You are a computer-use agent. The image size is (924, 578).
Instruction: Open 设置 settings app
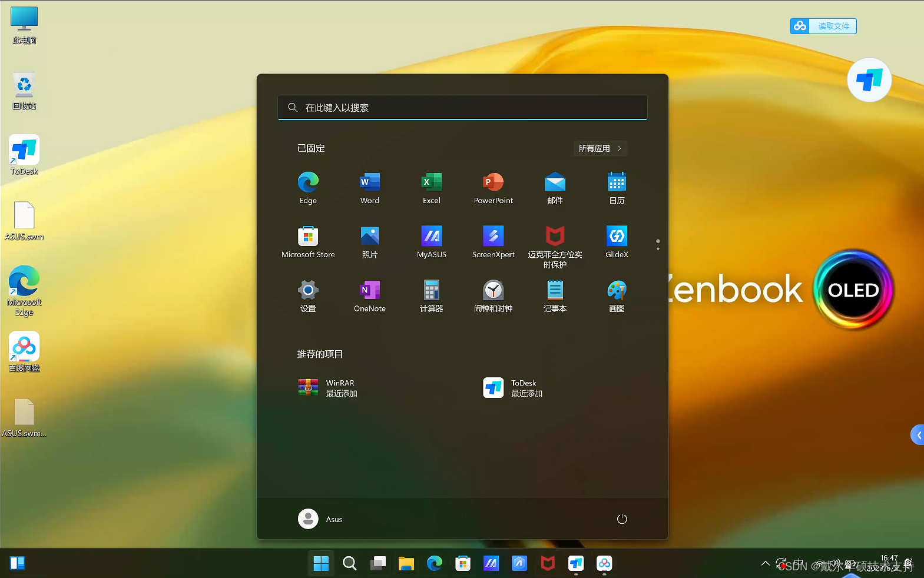(308, 297)
